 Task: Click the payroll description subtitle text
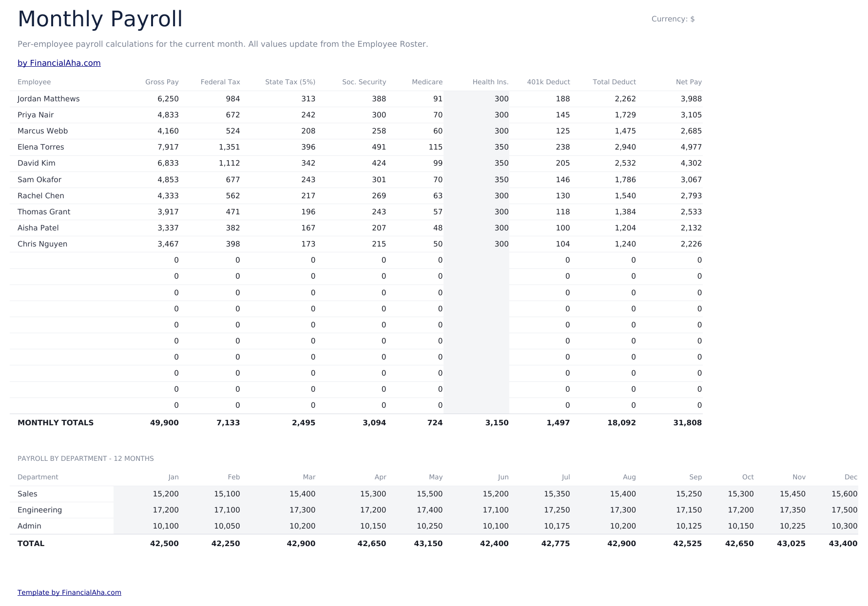223,44
